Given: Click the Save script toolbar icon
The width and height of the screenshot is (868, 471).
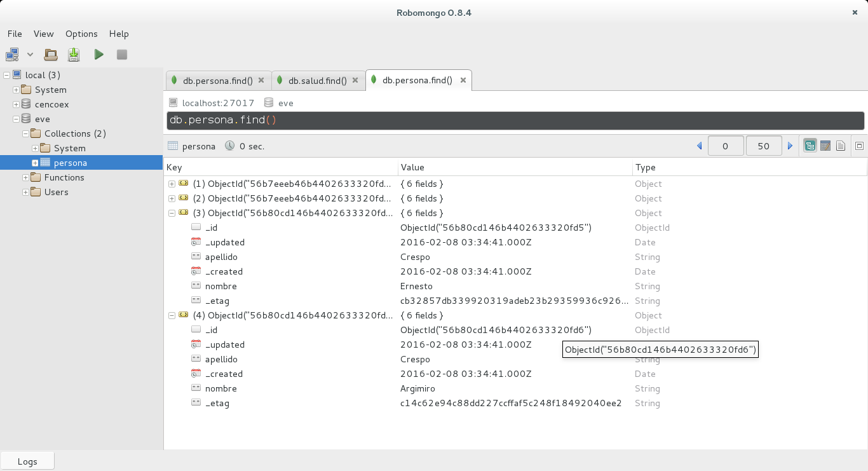Looking at the screenshot, I should (74, 55).
